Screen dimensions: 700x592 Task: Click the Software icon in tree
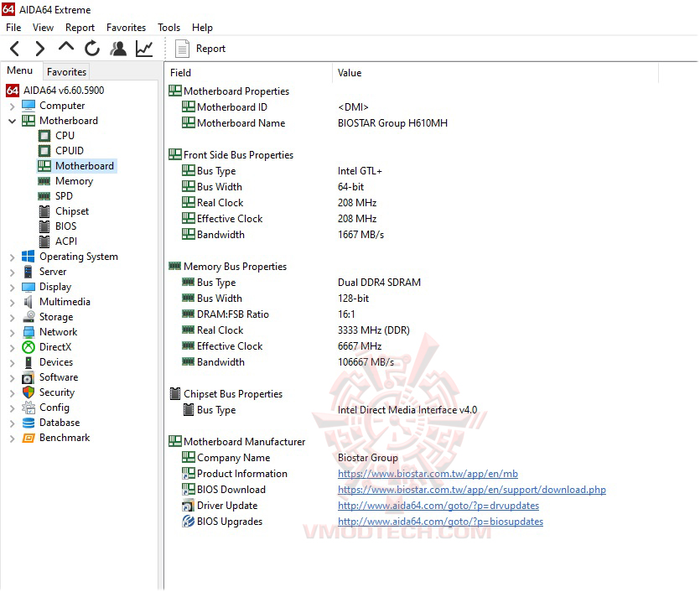point(29,377)
